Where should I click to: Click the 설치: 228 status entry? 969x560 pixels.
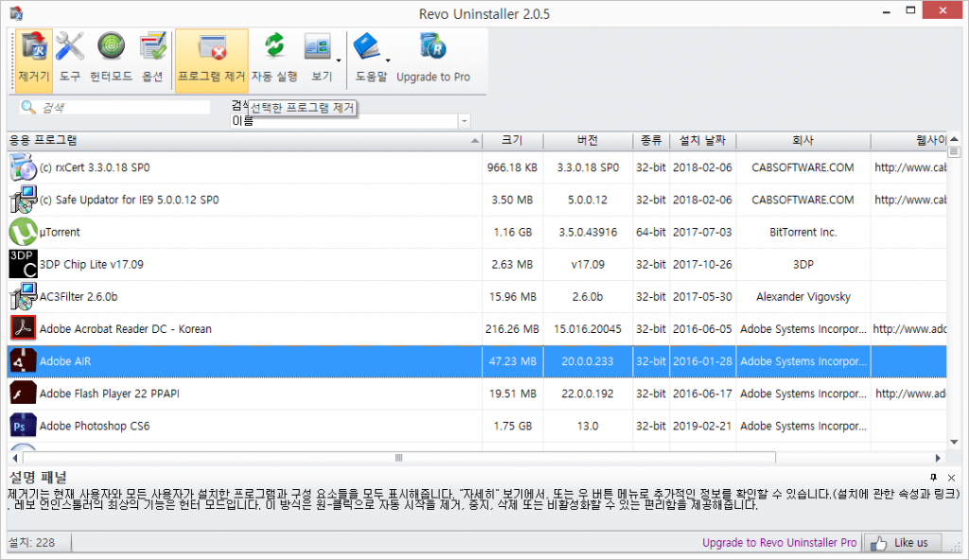[31, 543]
